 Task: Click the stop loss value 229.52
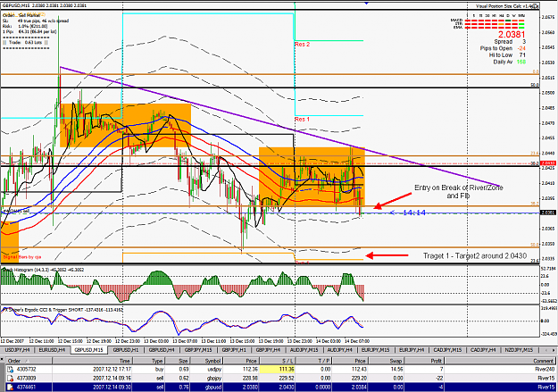[287, 378]
